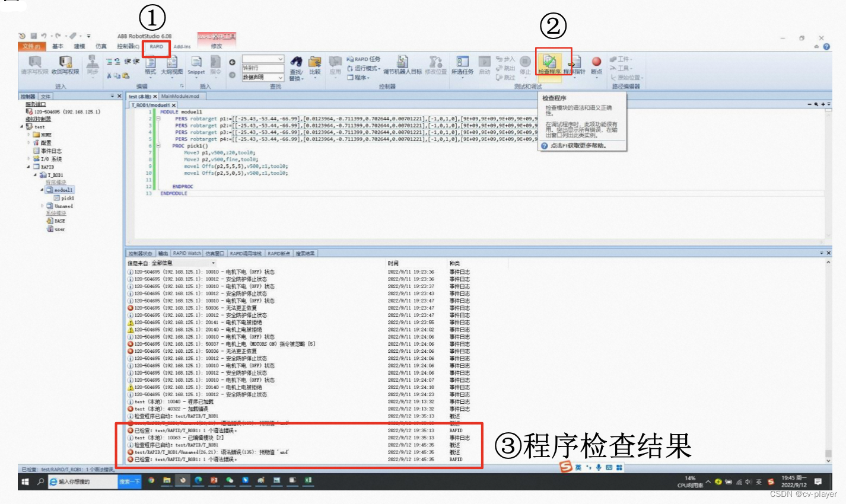This screenshot has height=504, width=846.
Task: Open the 工件 workobject dropdown
Action: pyautogui.click(x=621, y=59)
